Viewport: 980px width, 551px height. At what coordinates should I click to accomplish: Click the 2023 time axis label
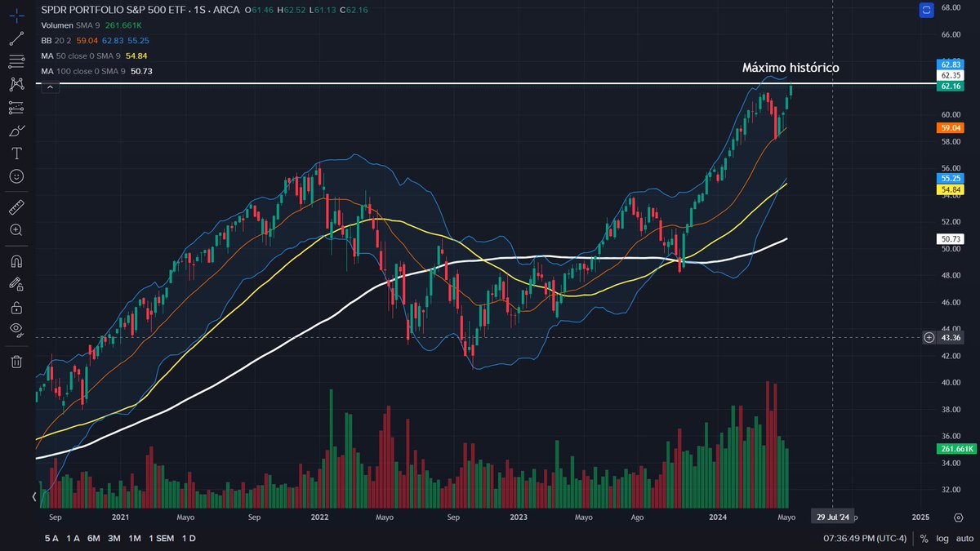point(519,518)
